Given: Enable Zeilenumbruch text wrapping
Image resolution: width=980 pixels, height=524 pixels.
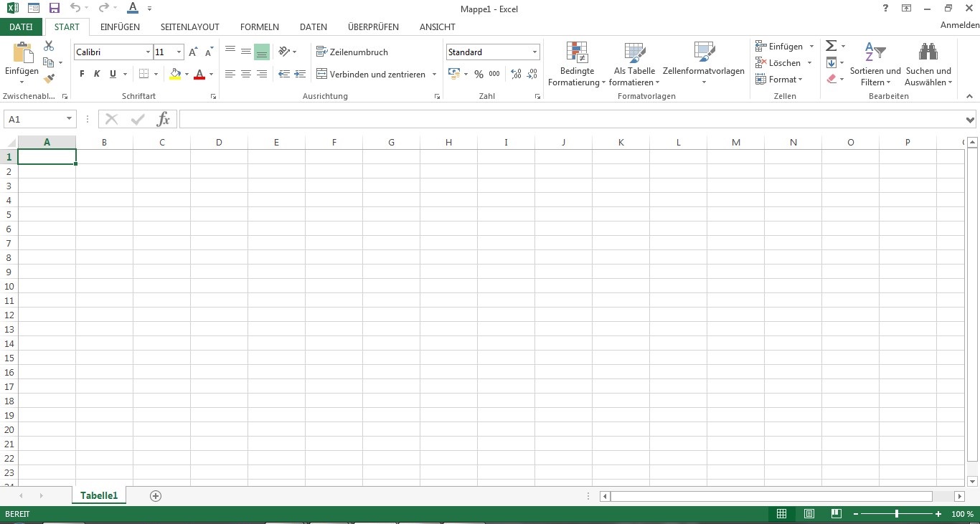Looking at the screenshot, I should tap(352, 52).
